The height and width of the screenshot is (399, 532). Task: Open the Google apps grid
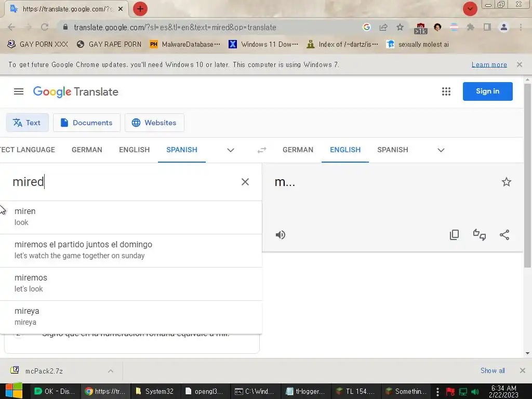[446, 91]
